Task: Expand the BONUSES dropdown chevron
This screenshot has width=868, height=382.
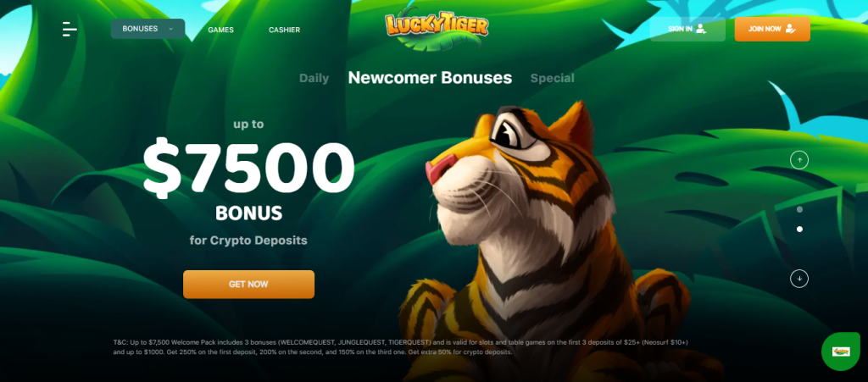Action: click(170, 29)
